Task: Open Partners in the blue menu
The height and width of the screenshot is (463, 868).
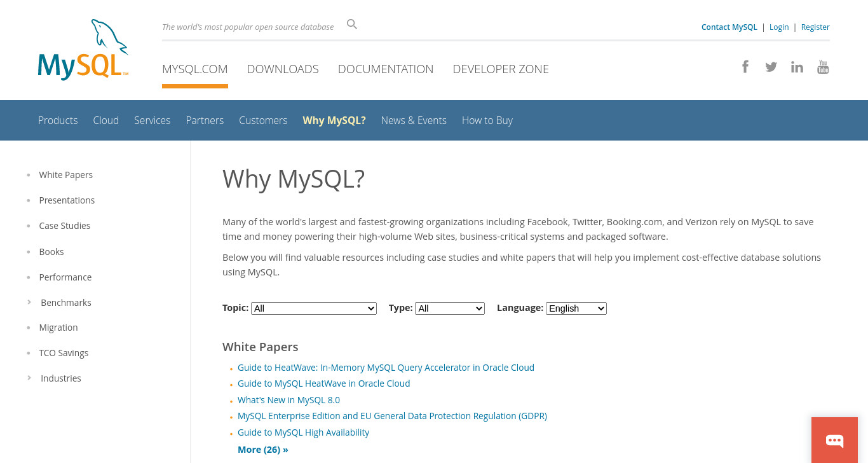Action: coord(205,120)
